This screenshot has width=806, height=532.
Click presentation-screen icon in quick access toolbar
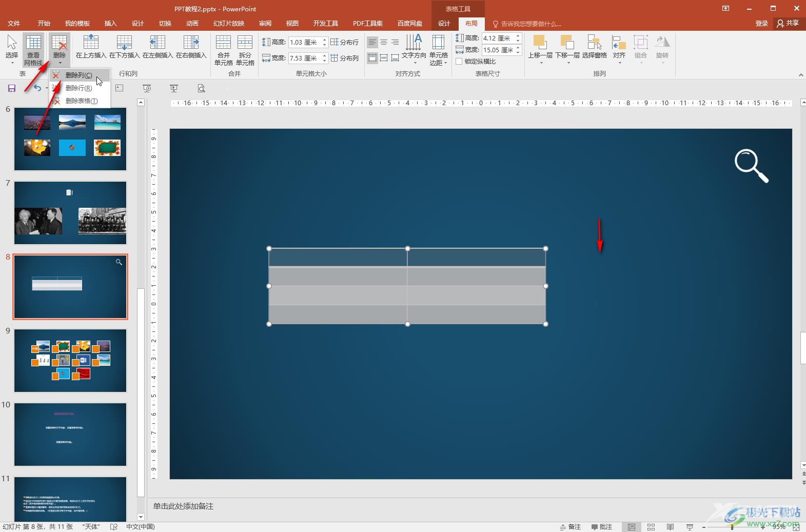tap(174, 88)
